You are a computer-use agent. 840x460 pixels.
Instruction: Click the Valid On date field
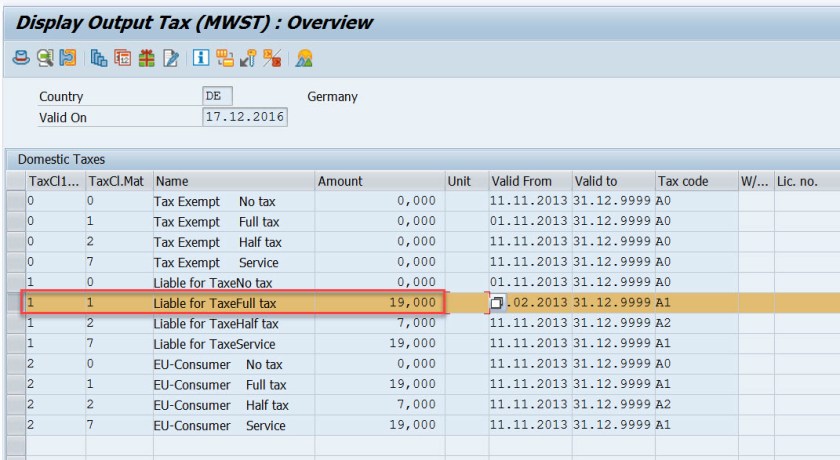point(244,117)
